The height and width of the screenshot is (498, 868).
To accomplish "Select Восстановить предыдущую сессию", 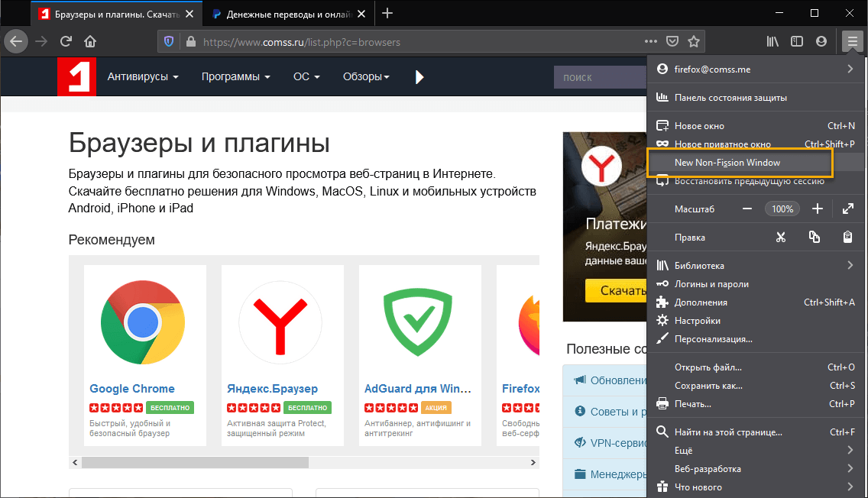I will (x=755, y=181).
